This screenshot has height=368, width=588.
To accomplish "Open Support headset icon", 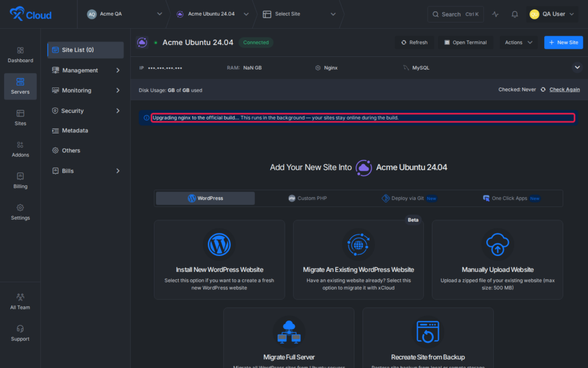I will pyautogui.click(x=20, y=328).
